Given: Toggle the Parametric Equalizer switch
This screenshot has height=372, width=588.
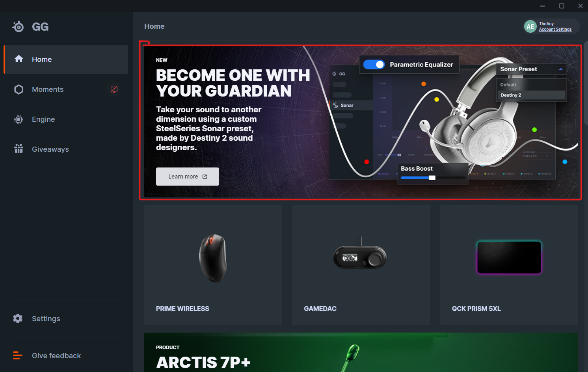Looking at the screenshot, I should pos(374,64).
